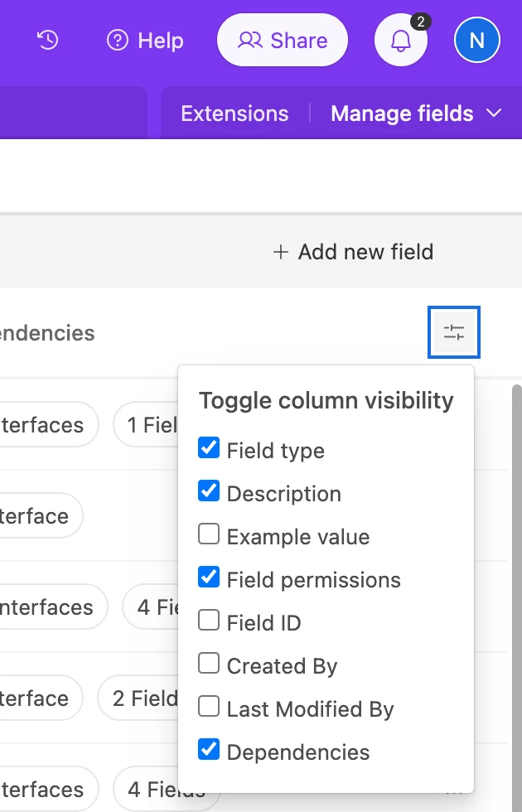
Task: Open the base history clock icon
Action: point(48,40)
